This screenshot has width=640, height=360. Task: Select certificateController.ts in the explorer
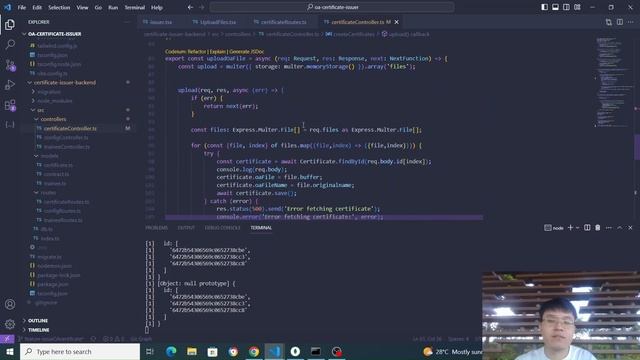(70, 128)
